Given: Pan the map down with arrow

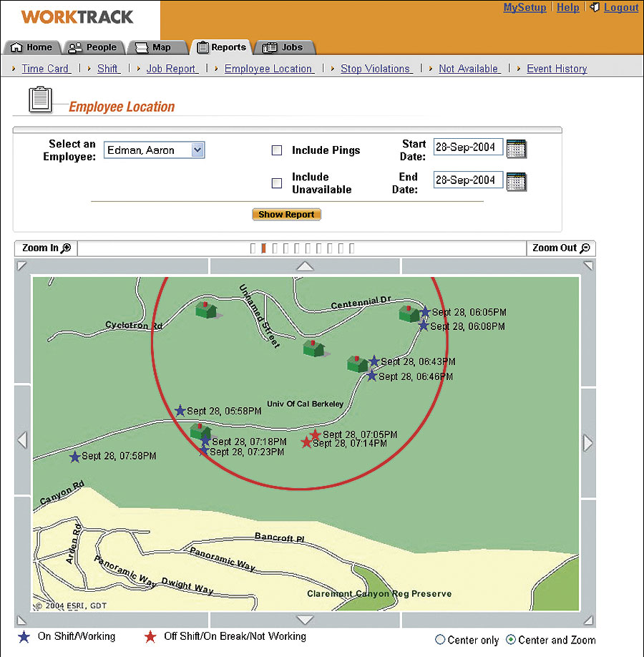Looking at the screenshot, I should click(305, 620).
